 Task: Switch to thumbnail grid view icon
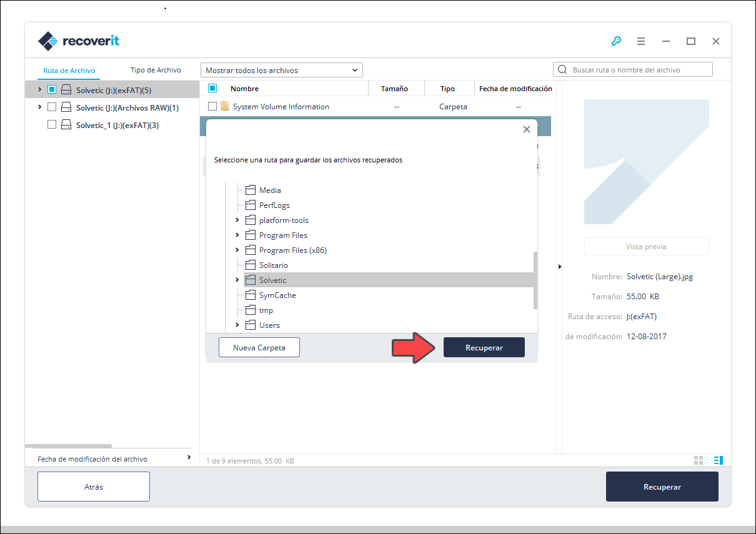pos(699,460)
